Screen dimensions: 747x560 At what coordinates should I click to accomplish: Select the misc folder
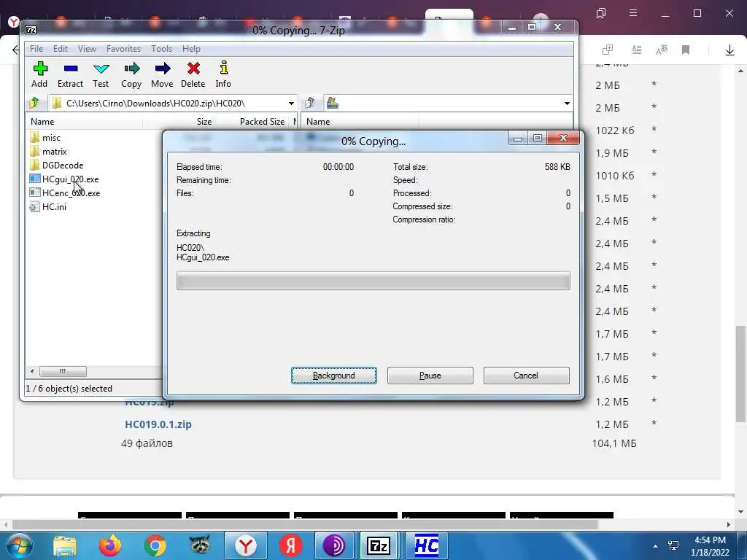click(x=45, y=138)
